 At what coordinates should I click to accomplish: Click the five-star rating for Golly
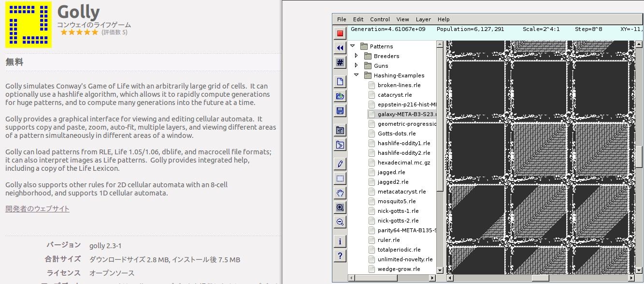tap(79, 32)
